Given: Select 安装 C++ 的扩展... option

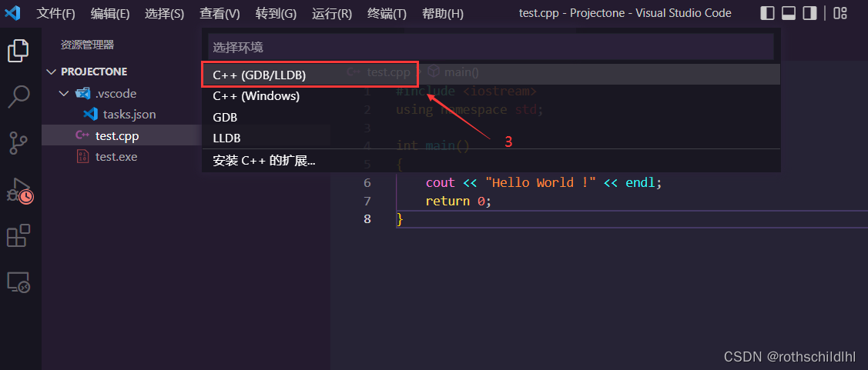Looking at the screenshot, I should click(491, 161).
